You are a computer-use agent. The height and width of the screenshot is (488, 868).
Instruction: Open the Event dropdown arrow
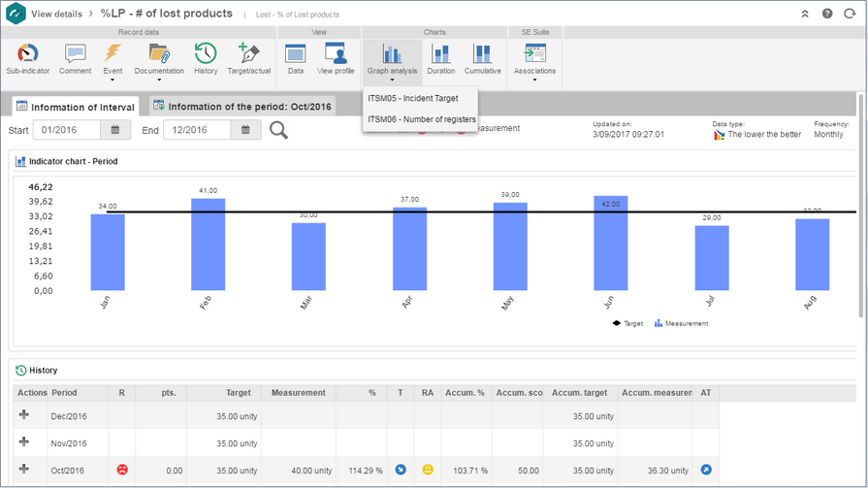(113, 81)
